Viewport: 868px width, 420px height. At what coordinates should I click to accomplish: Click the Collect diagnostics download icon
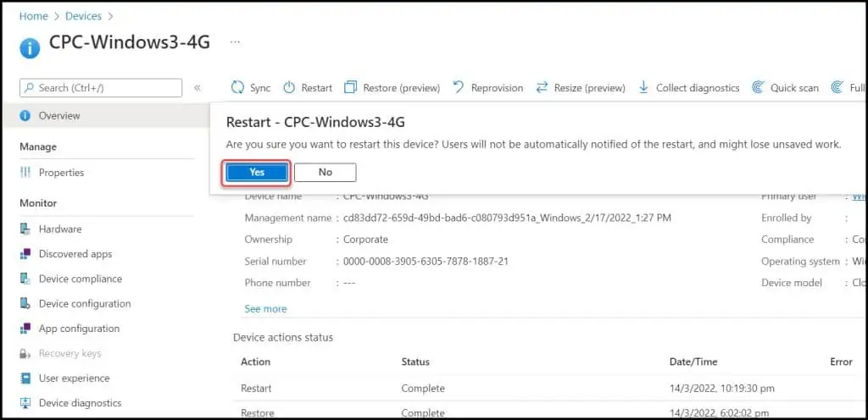[643, 87]
